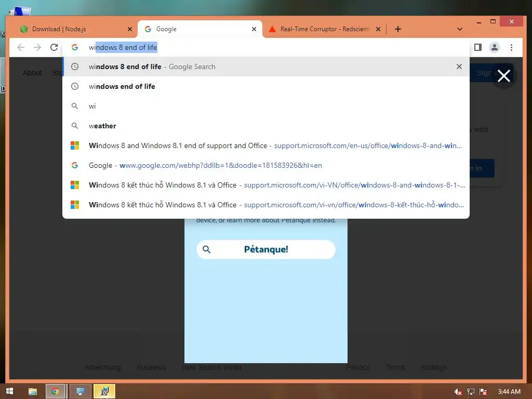
Task: Click the muted speaker tray icon
Action: click(458, 392)
